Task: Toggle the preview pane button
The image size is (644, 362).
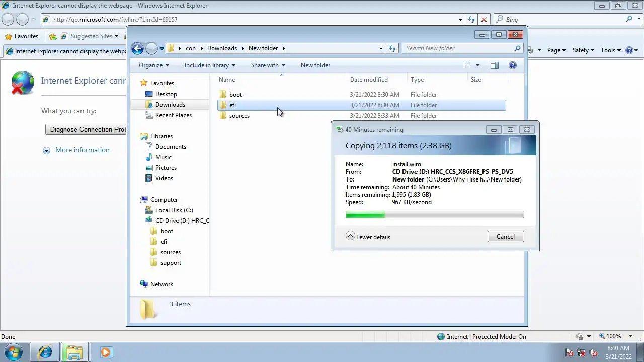Action: click(x=495, y=65)
